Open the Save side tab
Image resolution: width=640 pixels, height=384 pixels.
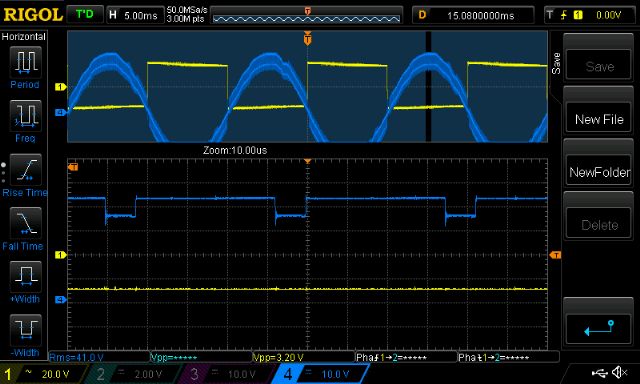[x=556, y=63]
